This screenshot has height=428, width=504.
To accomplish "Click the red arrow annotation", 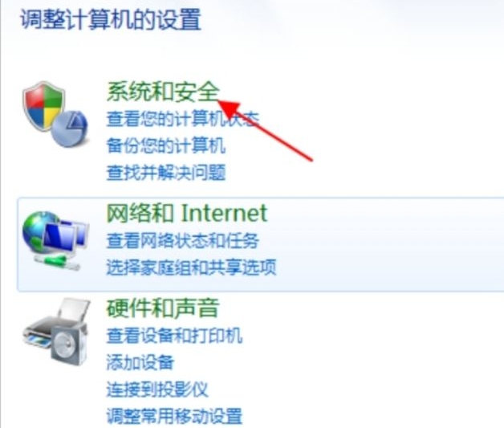I will [266, 131].
